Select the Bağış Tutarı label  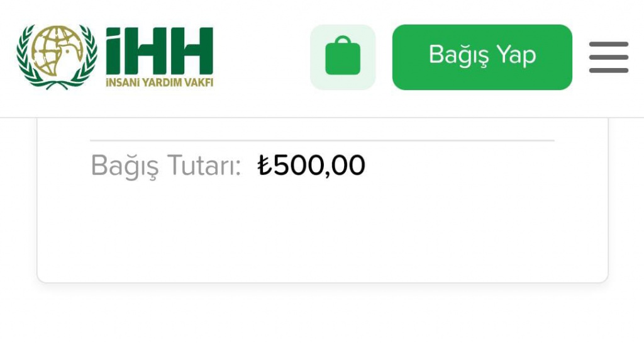pos(165,166)
